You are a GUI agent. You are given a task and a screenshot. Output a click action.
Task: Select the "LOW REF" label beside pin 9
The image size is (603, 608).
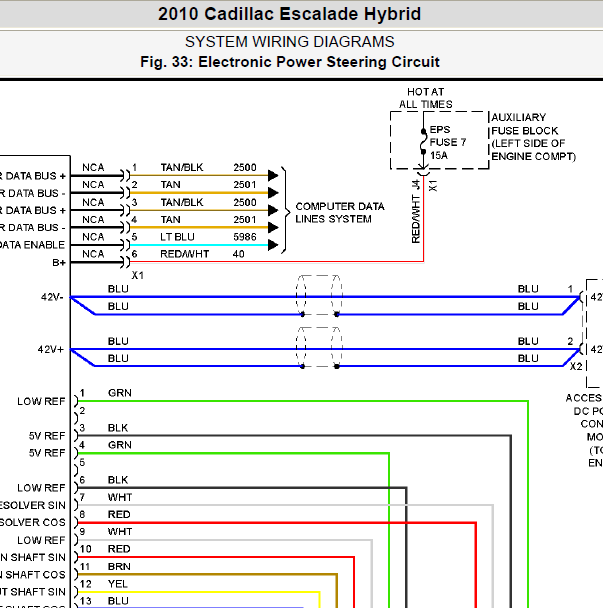pyautogui.click(x=41, y=540)
